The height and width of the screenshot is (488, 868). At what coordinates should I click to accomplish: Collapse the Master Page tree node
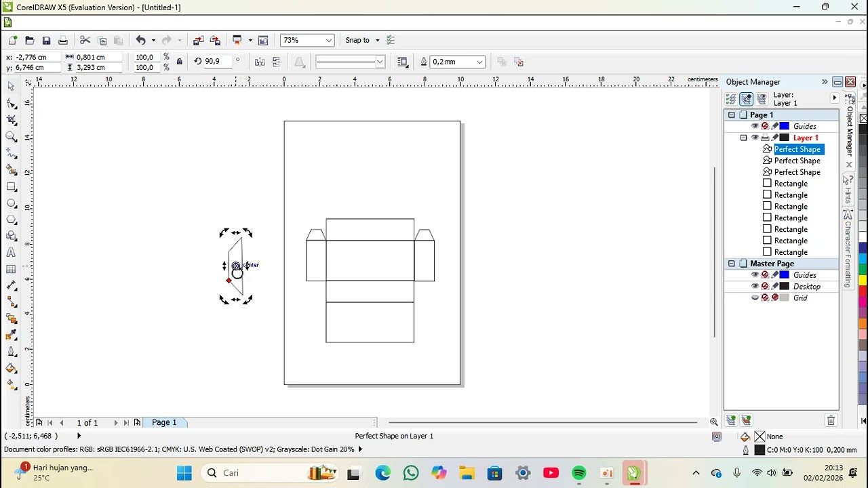tap(731, 264)
